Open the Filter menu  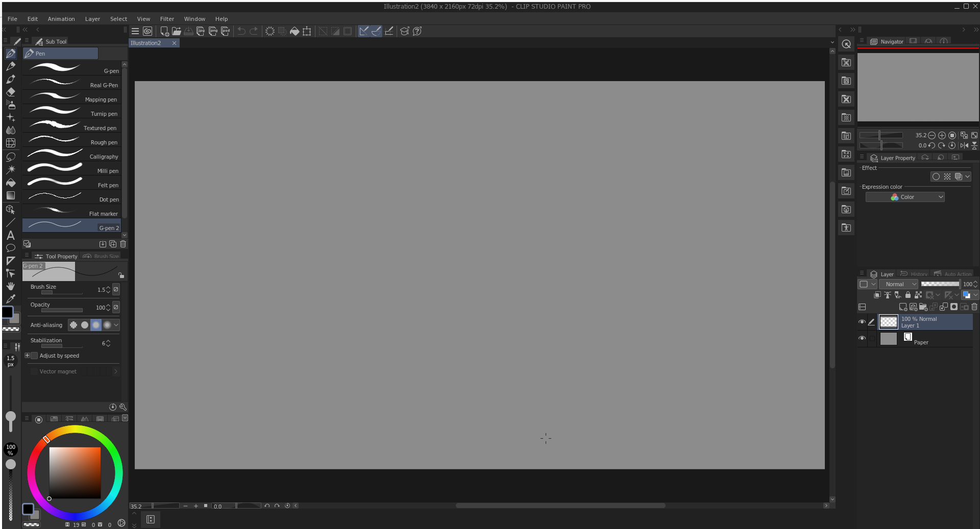[167, 19]
